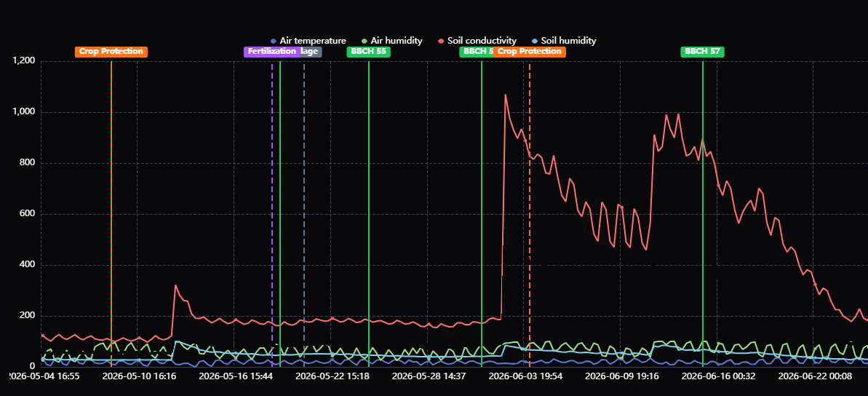This screenshot has width=868, height=396.
Task: Click the 1,200 y-axis value
Action: pos(24,60)
